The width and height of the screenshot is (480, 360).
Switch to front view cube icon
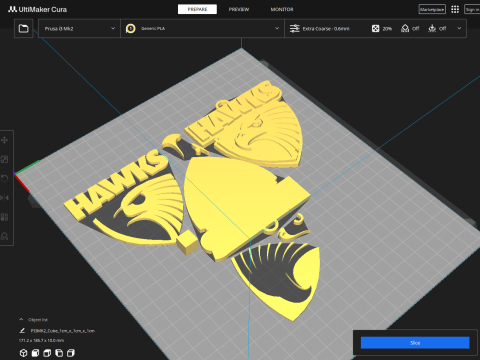coord(35,353)
